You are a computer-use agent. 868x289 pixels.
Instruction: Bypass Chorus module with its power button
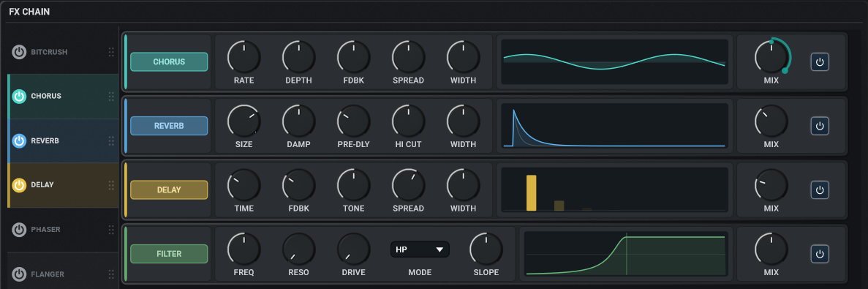[820, 62]
